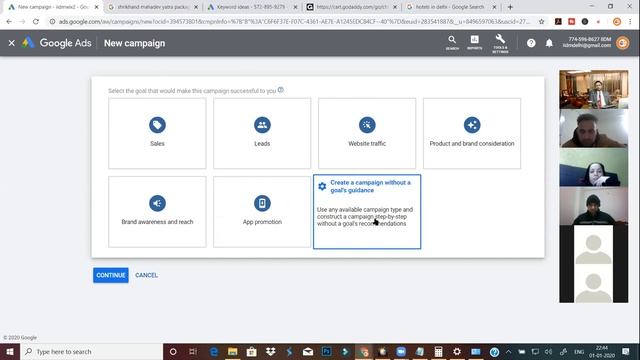The image size is (640, 360).
Task: Choose the Leads goal card
Action: tap(262, 133)
